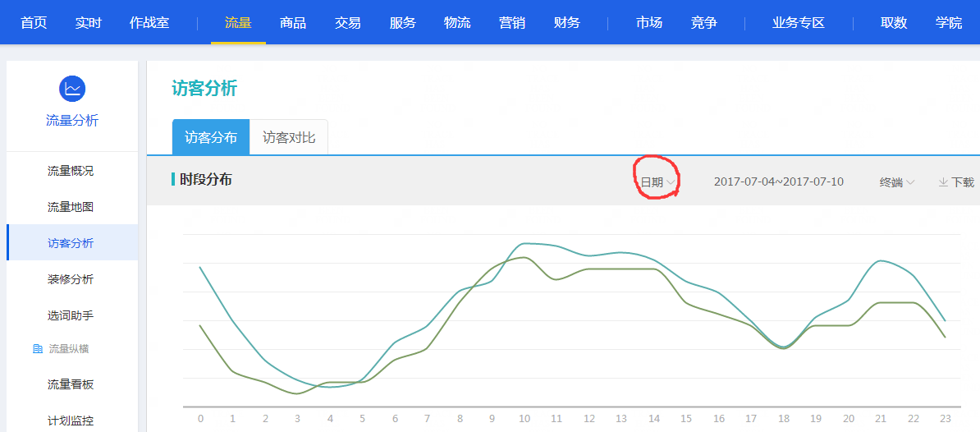Click hour 10 on the chart axis
The width and height of the screenshot is (980, 432).
524,418
